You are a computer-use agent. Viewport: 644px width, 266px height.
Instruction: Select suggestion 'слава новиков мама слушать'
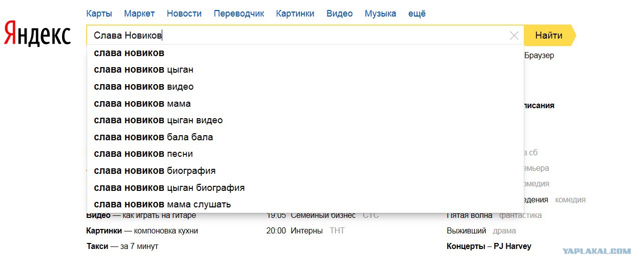(305, 204)
